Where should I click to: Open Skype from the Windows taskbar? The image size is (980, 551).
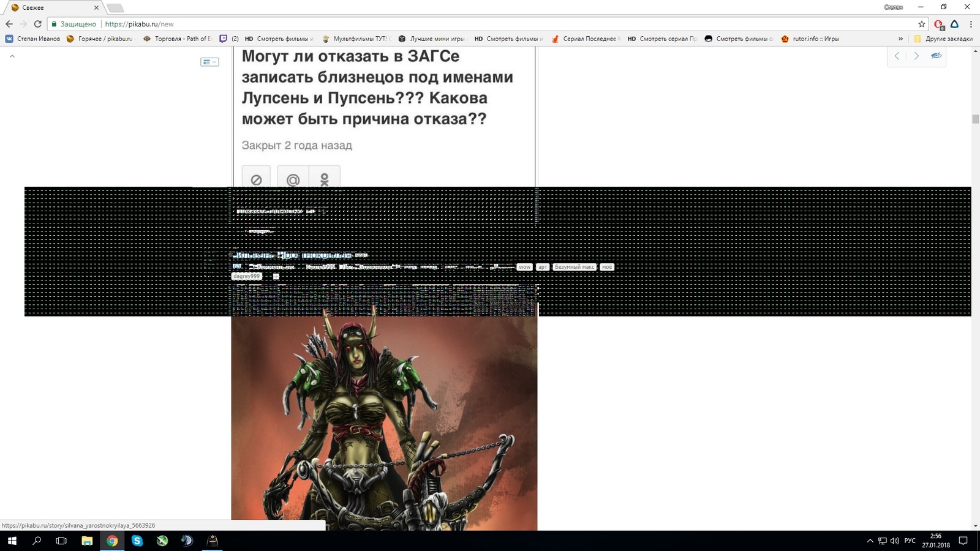pyautogui.click(x=137, y=541)
